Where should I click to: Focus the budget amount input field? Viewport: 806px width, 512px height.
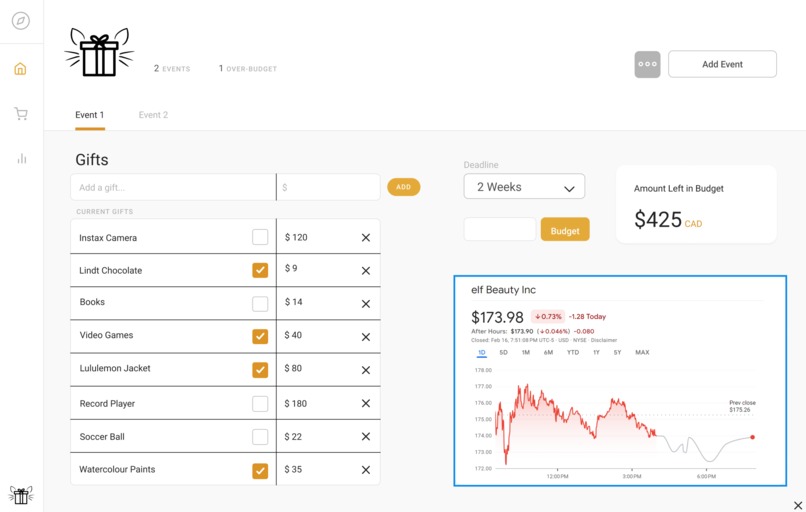500,229
